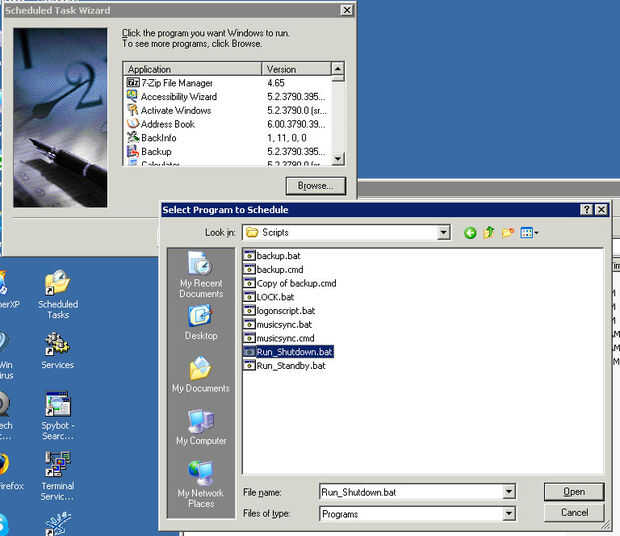The height and width of the screenshot is (536, 620).
Task: Open My Documents in places bar
Action: [x=200, y=374]
